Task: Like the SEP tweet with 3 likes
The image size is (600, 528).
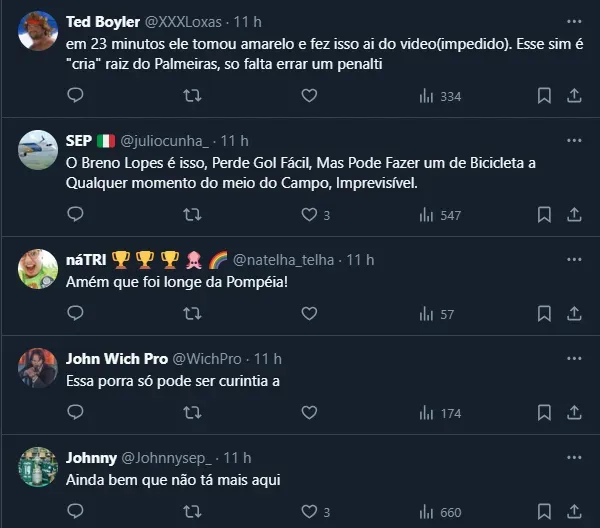Action: click(310, 215)
